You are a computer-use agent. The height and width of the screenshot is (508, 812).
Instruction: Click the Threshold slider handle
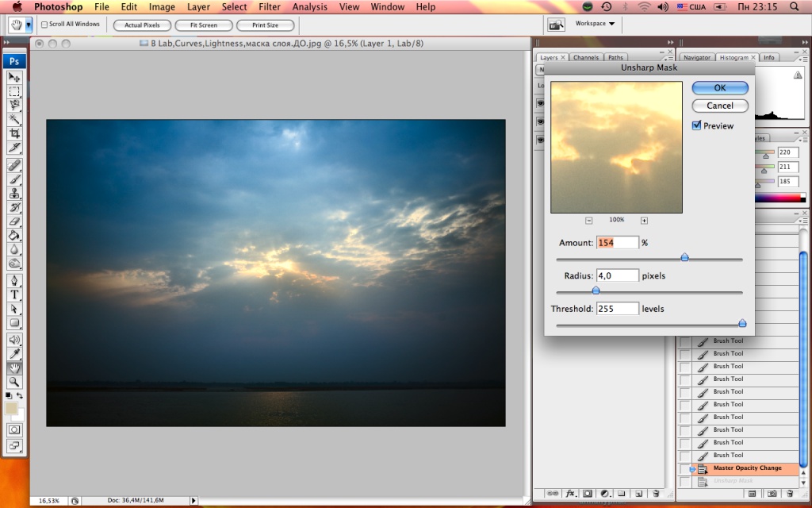pos(742,323)
